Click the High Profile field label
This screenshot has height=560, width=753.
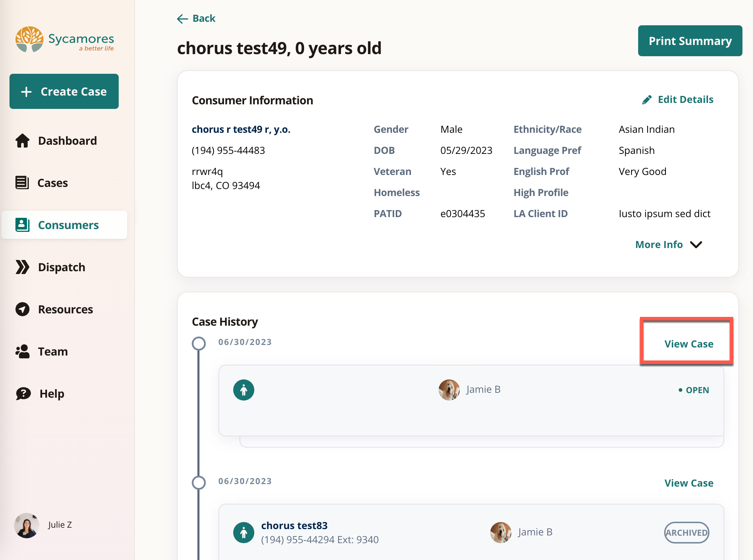[541, 193]
